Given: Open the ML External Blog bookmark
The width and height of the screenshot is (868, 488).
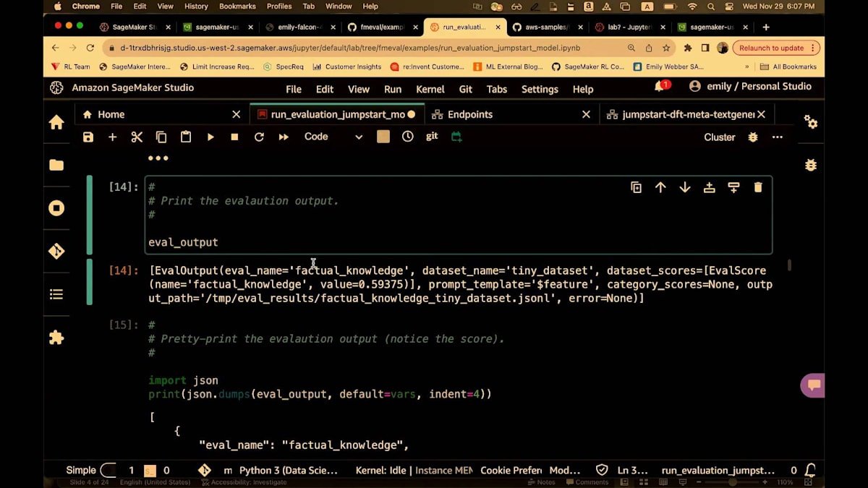Looking at the screenshot, I should [x=507, y=67].
